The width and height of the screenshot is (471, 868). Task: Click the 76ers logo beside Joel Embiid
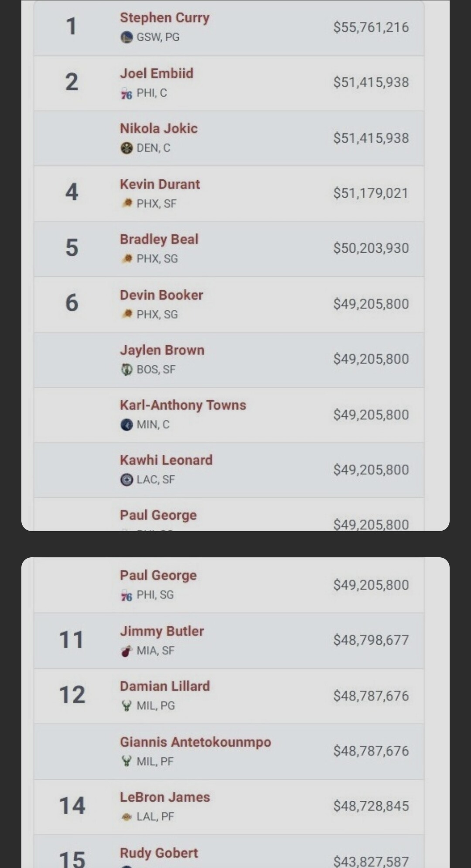[126, 93]
